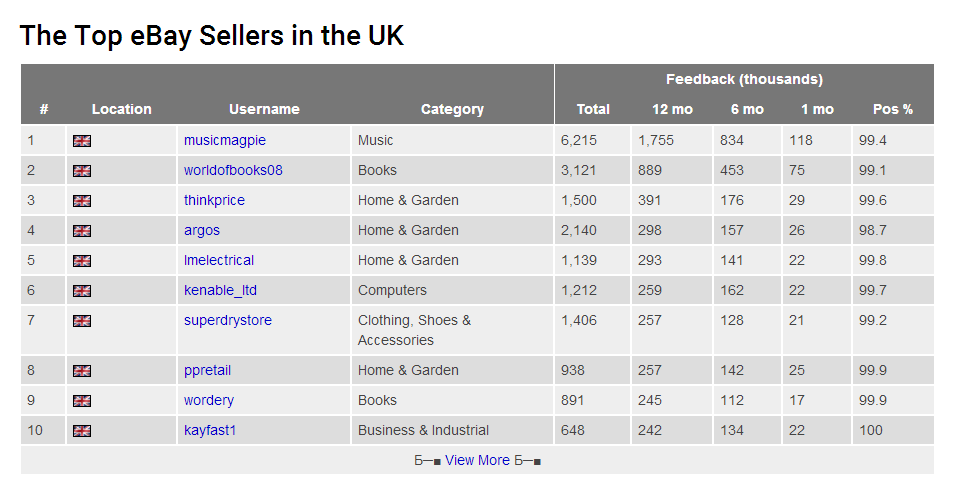Open the worldofbooks08 username link
The width and height of the screenshot is (955, 493).
233,170
